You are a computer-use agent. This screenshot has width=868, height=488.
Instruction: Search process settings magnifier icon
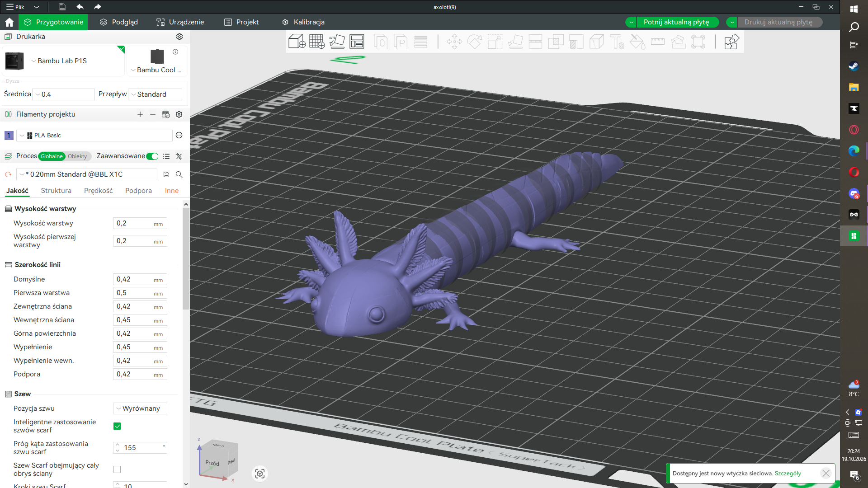pos(179,174)
